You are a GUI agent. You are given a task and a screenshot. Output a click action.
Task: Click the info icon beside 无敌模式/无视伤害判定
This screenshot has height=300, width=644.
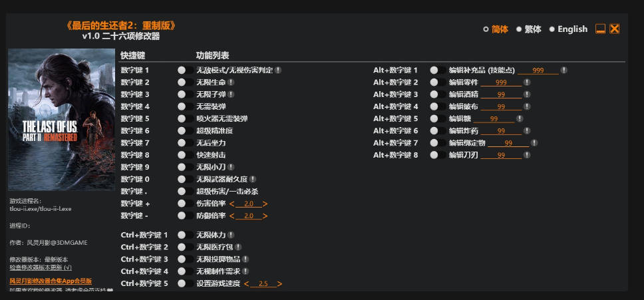coord(278,70)
